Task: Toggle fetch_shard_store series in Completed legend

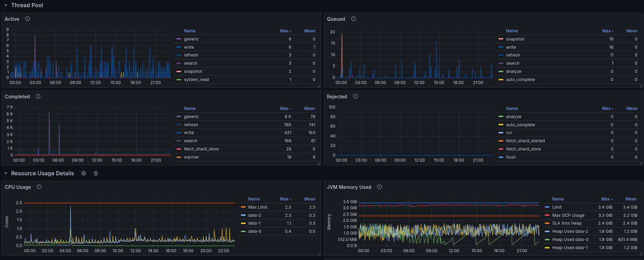Action: point(201,149)
